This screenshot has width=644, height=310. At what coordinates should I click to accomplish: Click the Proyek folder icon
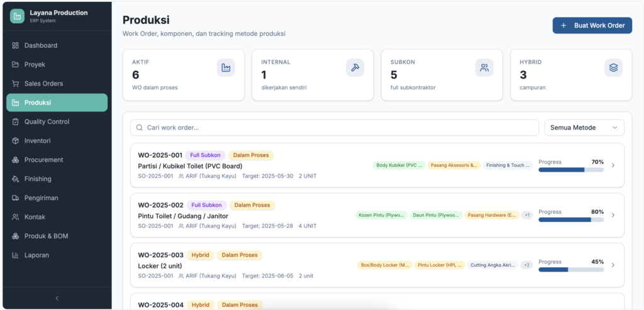[16, 65]
